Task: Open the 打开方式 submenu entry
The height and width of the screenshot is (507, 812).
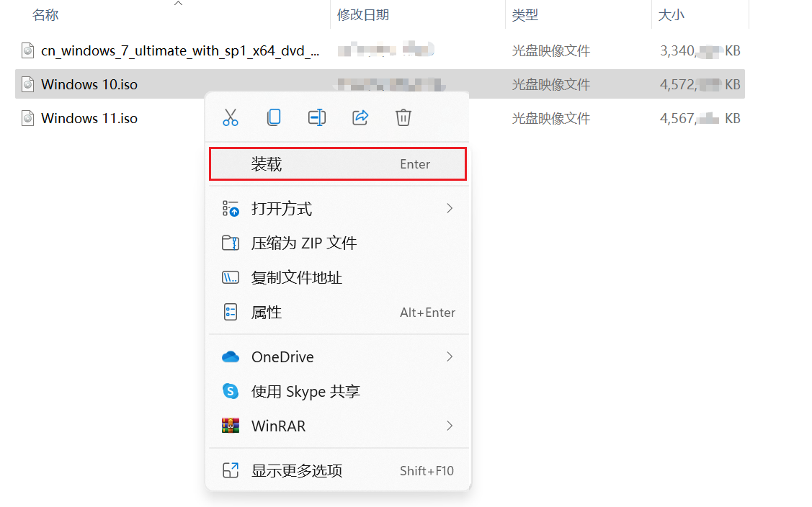Action: coord(338,209)
